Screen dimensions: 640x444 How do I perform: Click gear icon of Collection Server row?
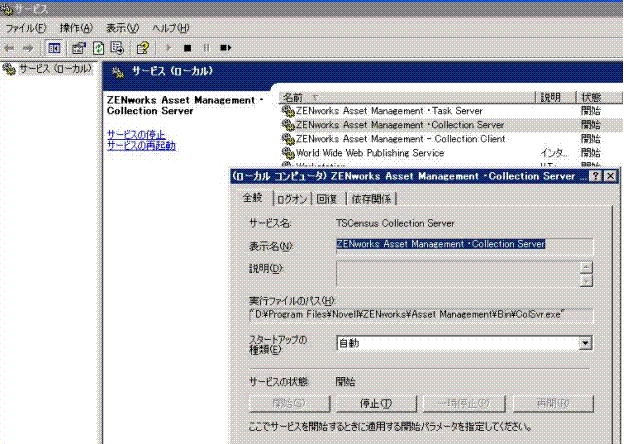click(x=288, y=124)
